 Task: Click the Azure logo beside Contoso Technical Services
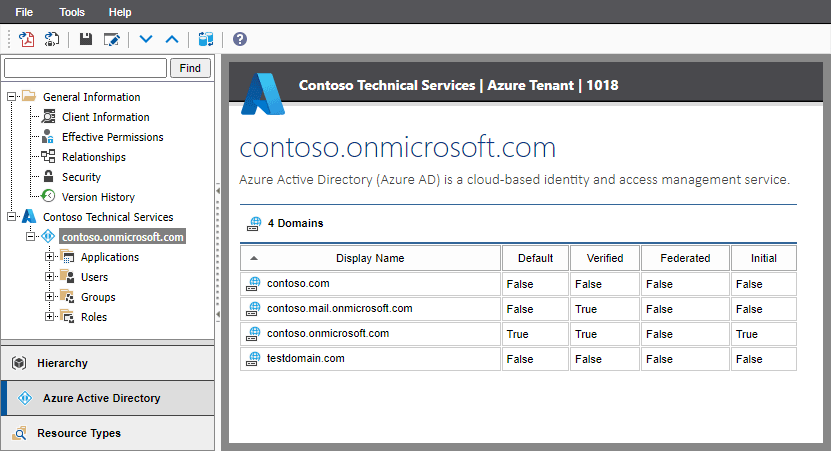[29, 216]
